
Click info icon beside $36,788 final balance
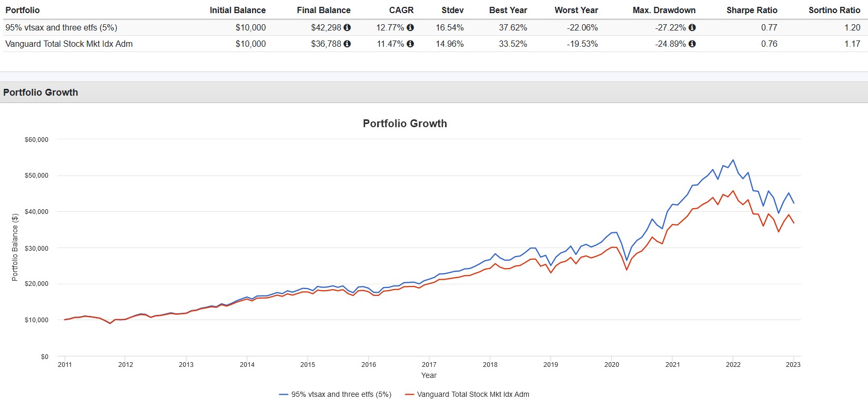click(347, 44)
